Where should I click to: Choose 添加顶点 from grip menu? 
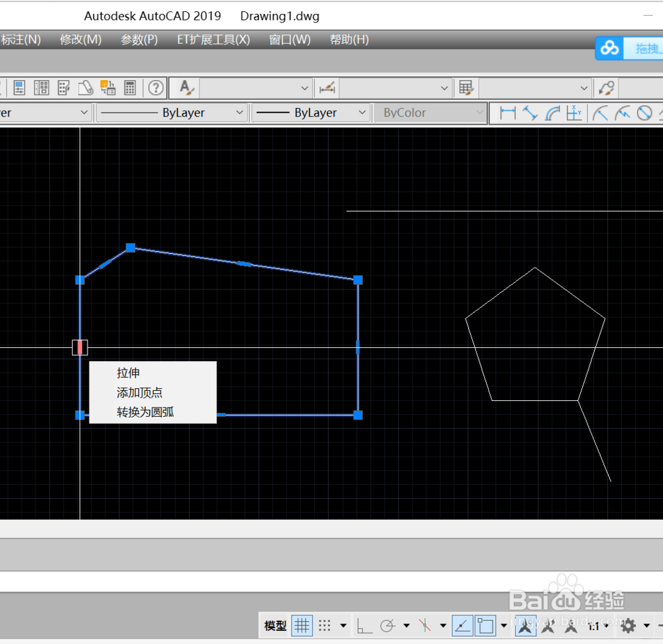click(153, 393)
